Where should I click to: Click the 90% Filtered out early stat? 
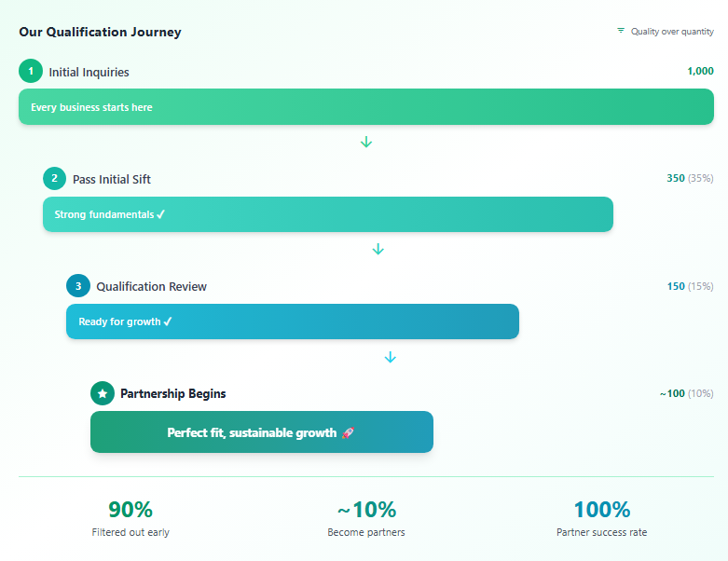pos(130,518)
